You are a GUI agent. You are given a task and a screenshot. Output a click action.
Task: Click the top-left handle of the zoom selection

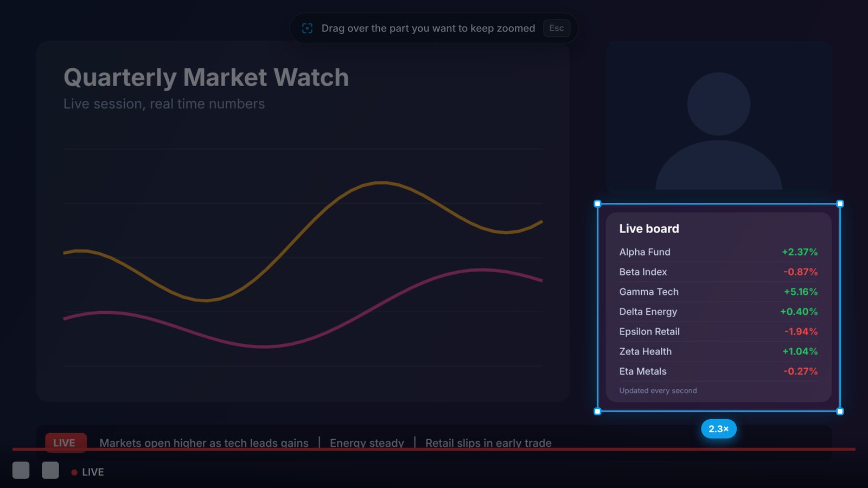[x=598, y=204]
